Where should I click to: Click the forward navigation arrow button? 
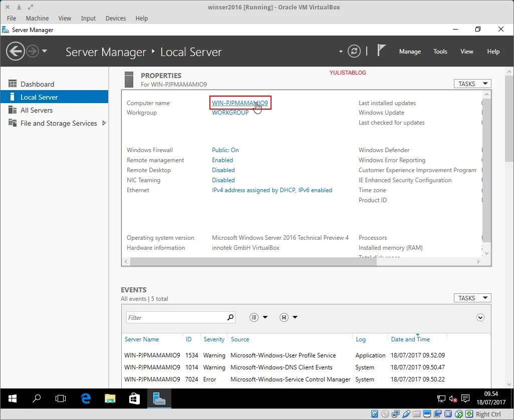(x=33, y=51)
